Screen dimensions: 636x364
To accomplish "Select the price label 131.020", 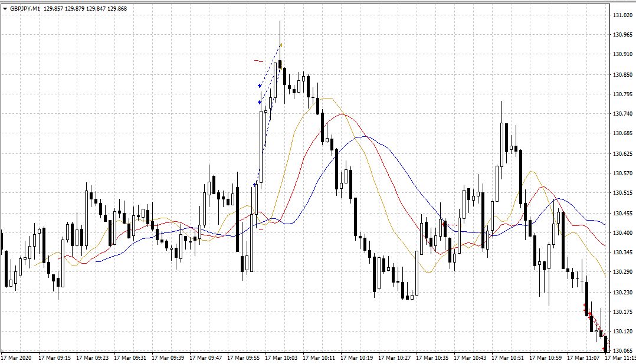I will pyautogui.click(x=622, y=15).
